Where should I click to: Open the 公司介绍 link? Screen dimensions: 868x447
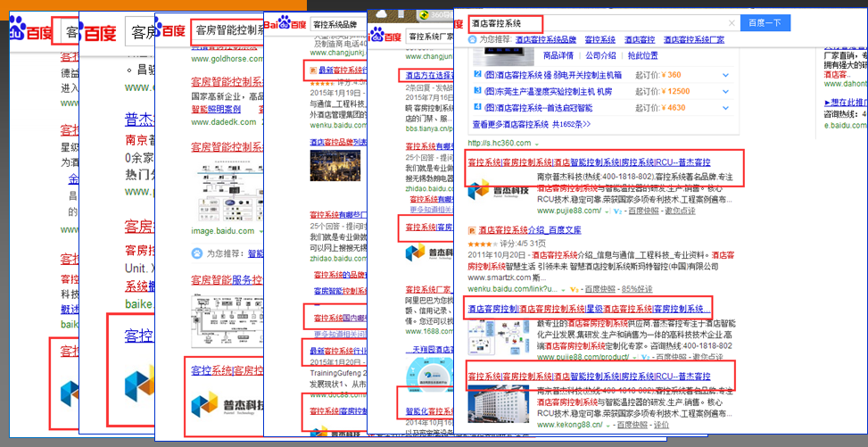click(600, 55)
